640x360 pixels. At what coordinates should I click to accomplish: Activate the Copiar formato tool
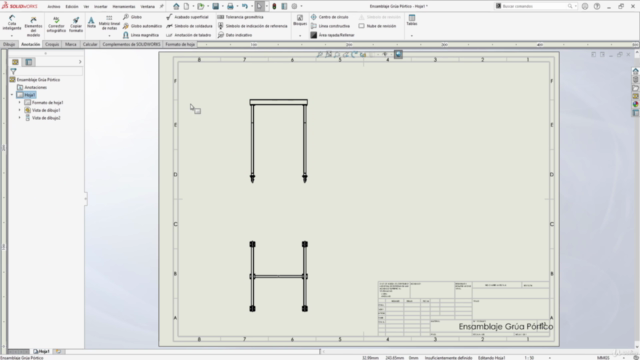[x=76, y=24]
